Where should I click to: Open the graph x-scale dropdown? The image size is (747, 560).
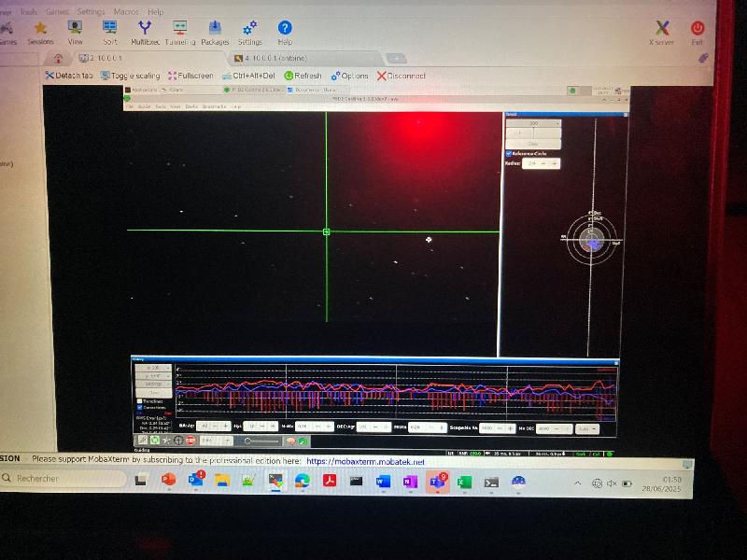[x=153, y=368]
